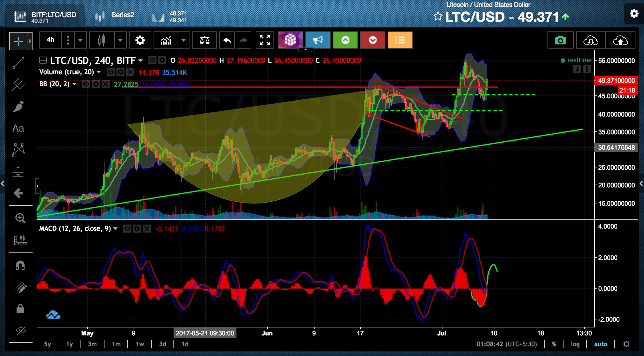Select the Aa text annotation tool
This screenshot has width=644, height=356.
coord(19,128)
